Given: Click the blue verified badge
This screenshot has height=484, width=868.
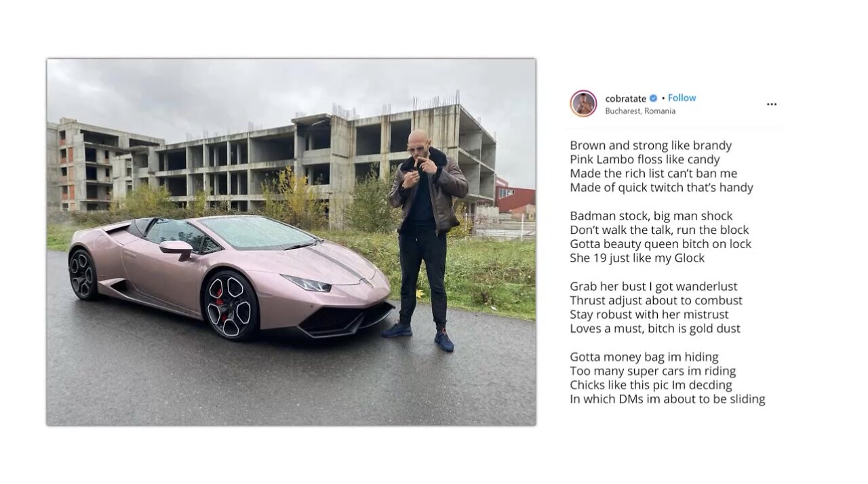Looking at the screenshot, I should pos(654,98).
